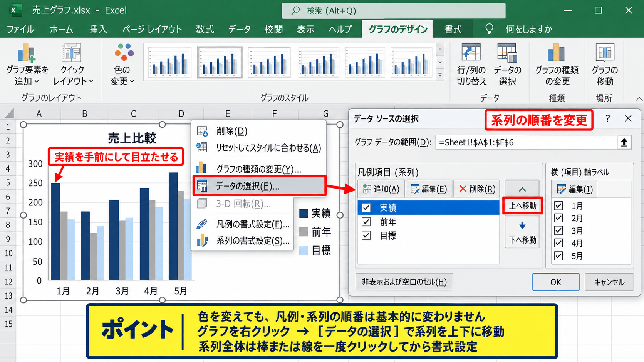Open 色の変更 palette
The image size is (644, 362).
point(123,64)
